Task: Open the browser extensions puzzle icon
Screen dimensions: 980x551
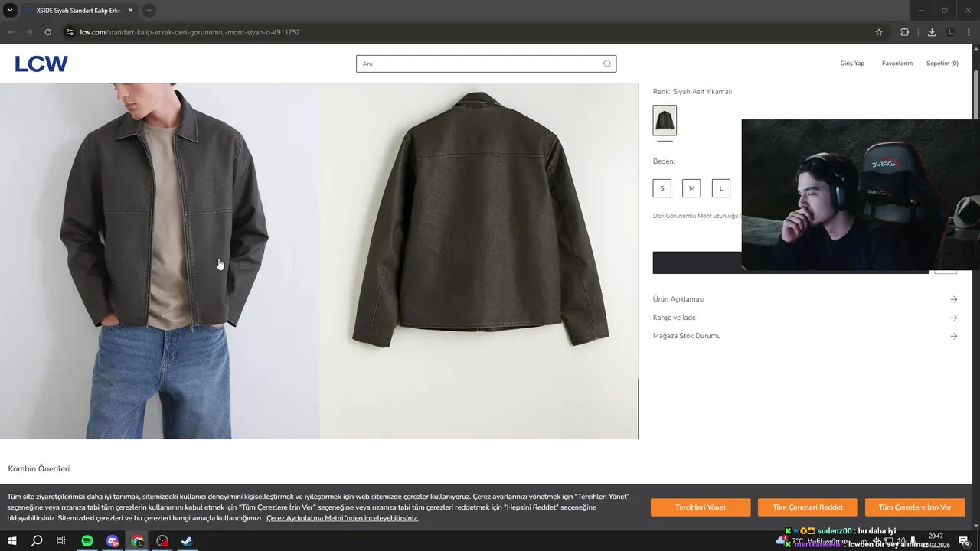Action: 904,32
